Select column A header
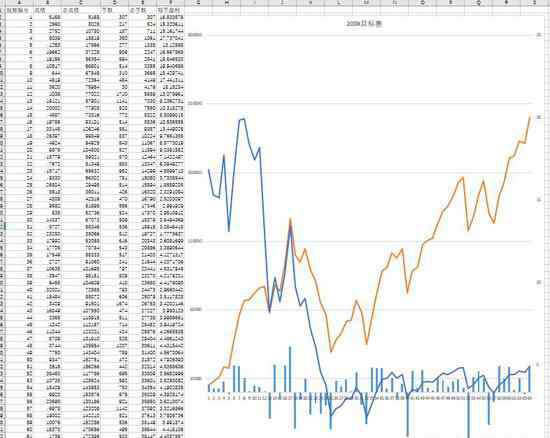Screen dimensions: 550x438 coord(20,3)
